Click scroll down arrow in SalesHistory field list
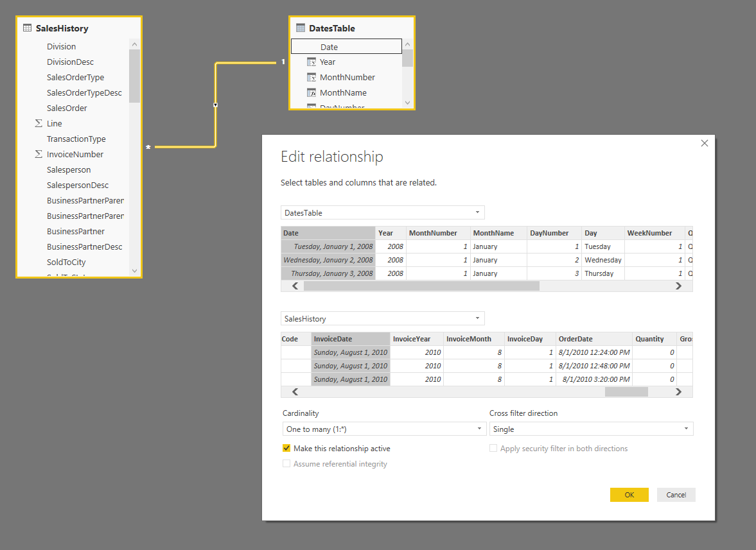This screenshot has width=756, height=550. [134, 271]
